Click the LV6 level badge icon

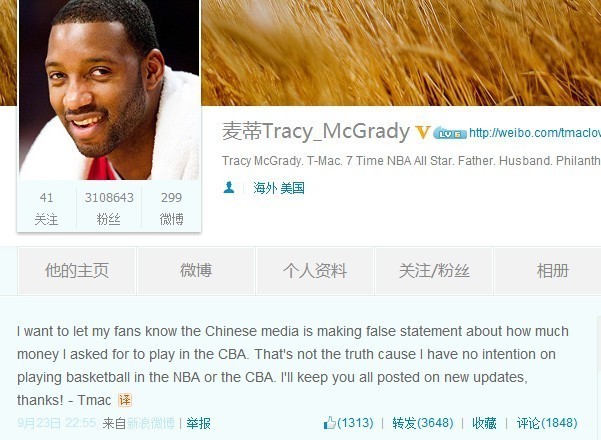click(450, 133)
